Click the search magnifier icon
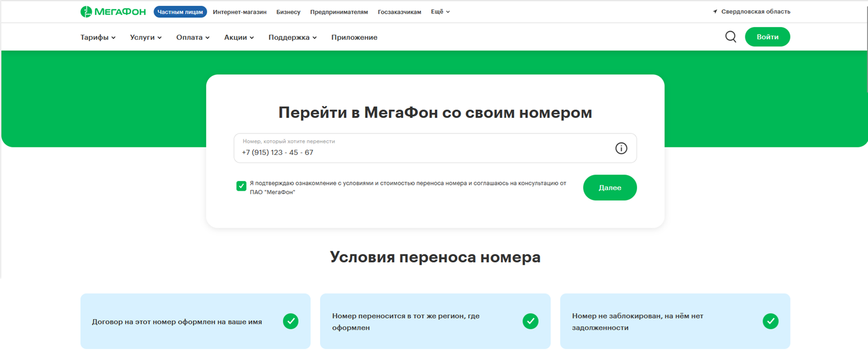868x363 pixels. [731, 37]
